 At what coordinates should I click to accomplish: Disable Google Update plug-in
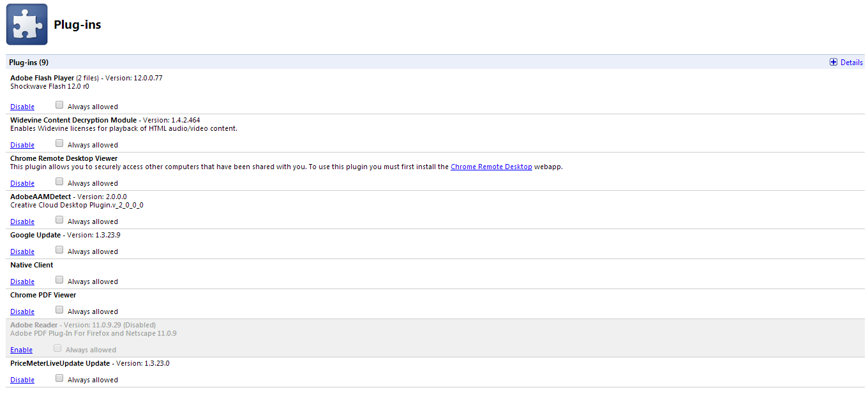pyautogui.click(x=22, y=251)
